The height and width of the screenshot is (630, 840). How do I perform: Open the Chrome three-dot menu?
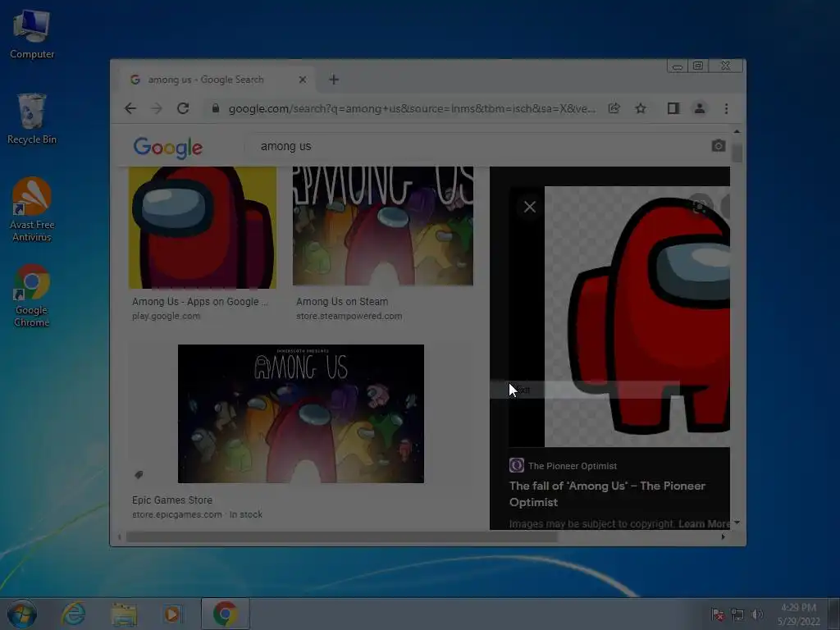coord(726,109)
